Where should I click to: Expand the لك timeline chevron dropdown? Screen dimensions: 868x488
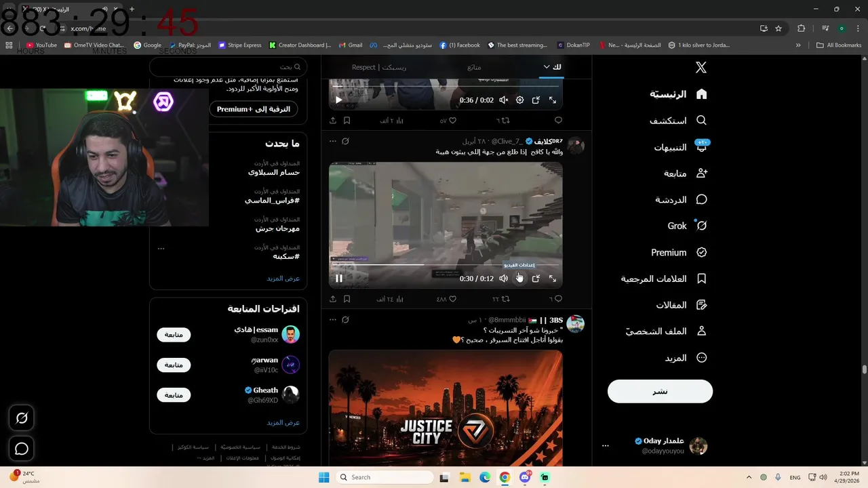tap(547, 67)
